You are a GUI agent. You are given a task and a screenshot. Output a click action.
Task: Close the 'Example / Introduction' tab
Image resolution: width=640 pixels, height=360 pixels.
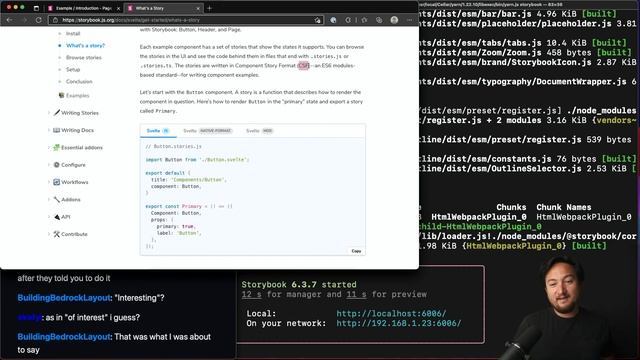(x=118, y=8)
